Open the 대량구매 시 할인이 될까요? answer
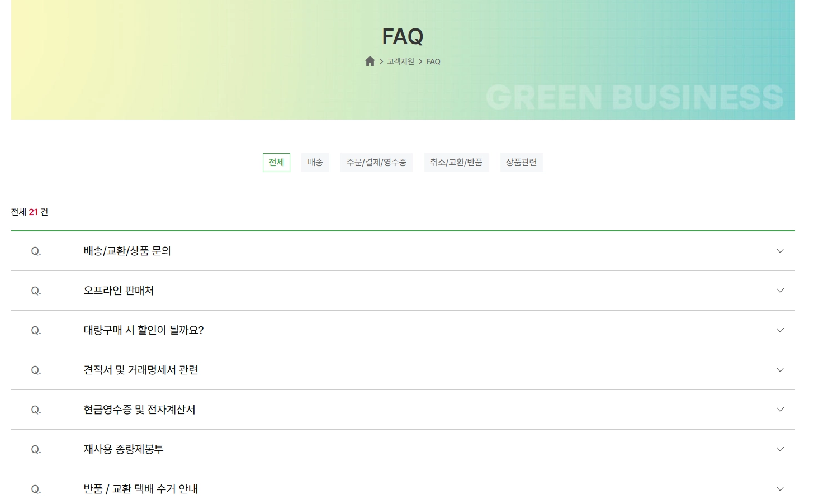This screenshot has height=504, width=828. [780, 330]
